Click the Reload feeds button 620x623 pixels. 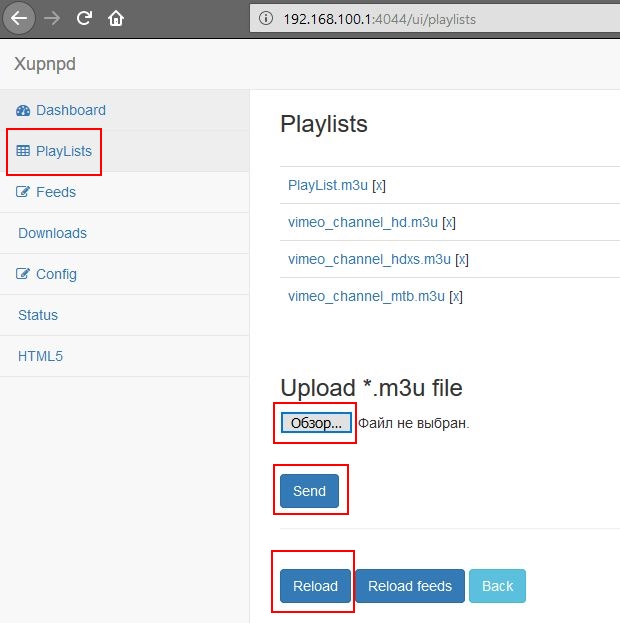[410, 586]
